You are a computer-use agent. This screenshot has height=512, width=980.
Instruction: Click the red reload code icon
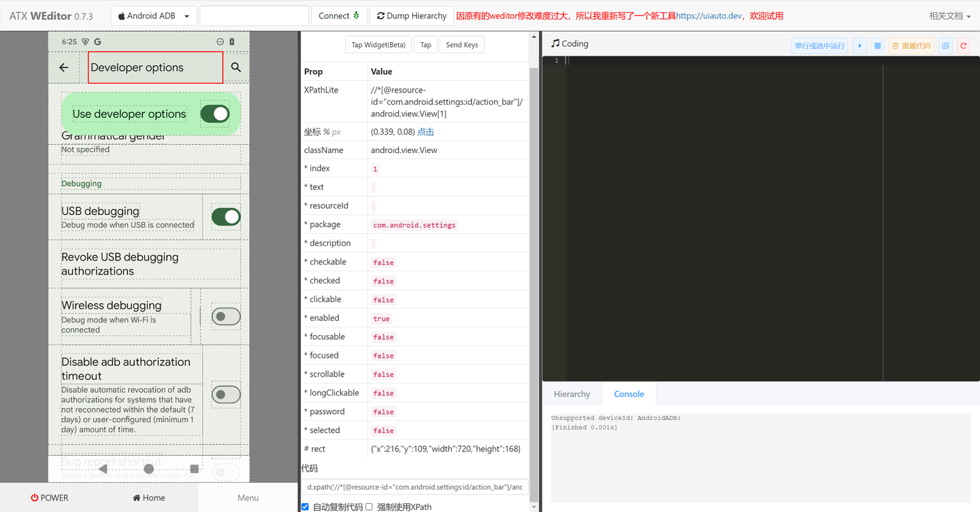[963, 45]
